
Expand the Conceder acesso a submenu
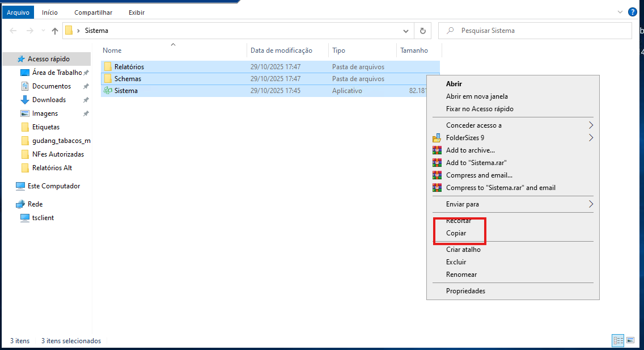click(591, 125)
